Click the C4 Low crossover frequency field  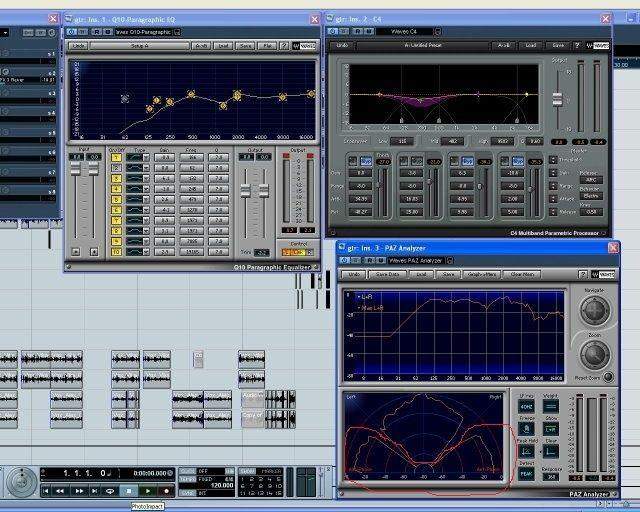tap(401, 141)
